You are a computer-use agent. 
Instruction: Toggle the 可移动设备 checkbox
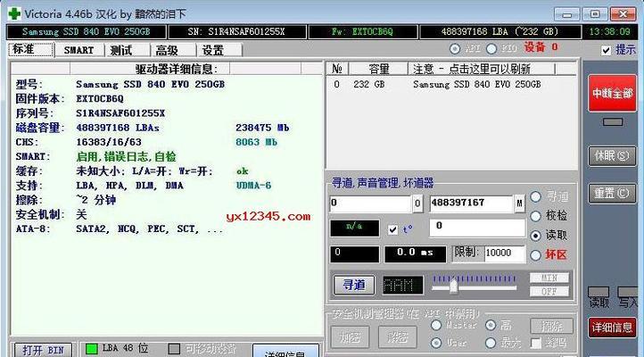pyautogui.click(x=174, y=349)
